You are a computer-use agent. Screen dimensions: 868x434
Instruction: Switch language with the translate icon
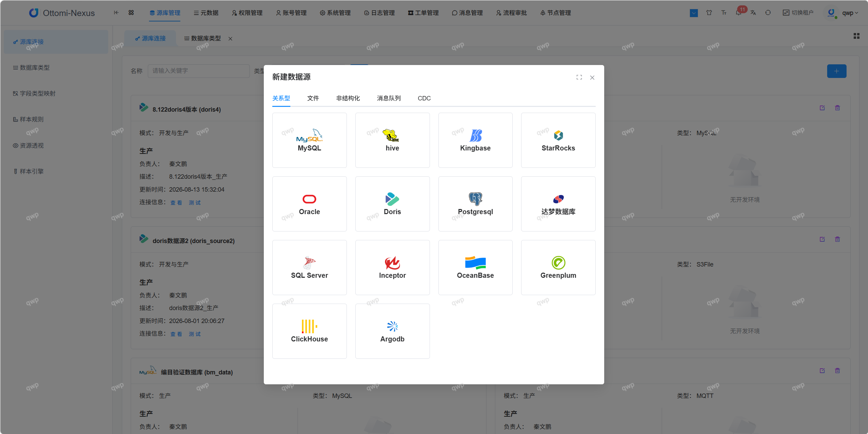click(753, 13)
